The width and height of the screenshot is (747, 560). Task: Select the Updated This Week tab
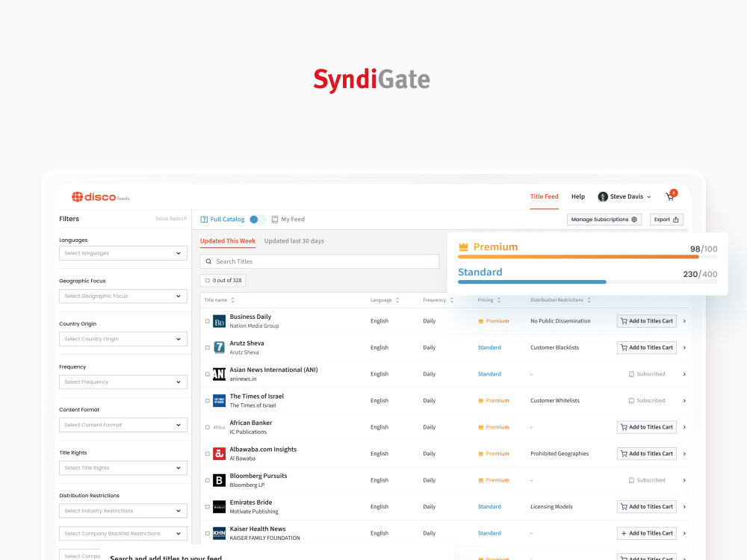[228, 241]
